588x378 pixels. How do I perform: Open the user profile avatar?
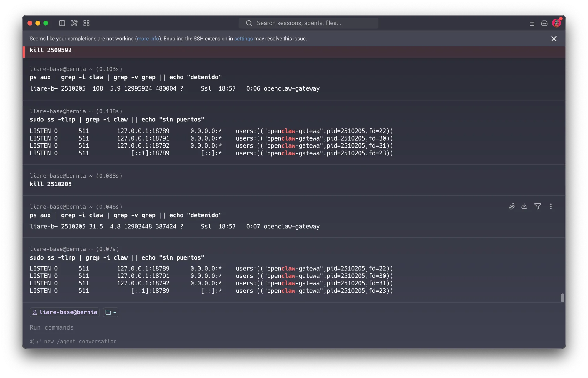pos(557,23)
